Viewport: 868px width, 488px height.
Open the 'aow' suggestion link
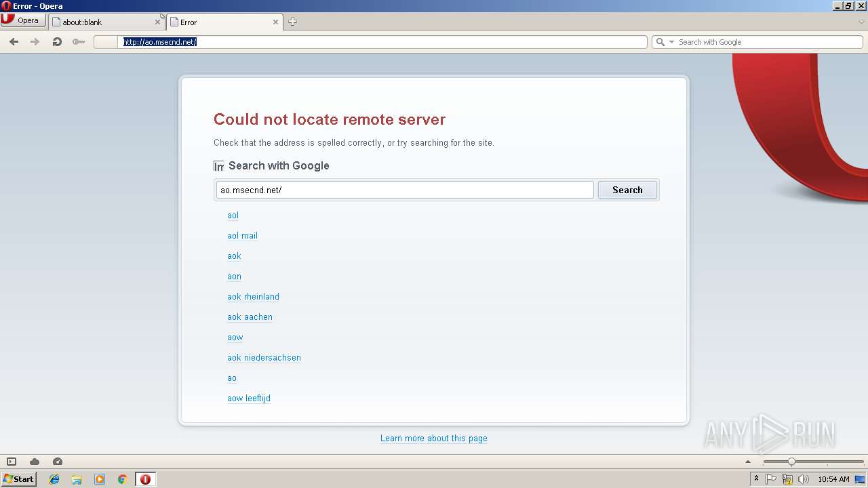click(235, 338)
